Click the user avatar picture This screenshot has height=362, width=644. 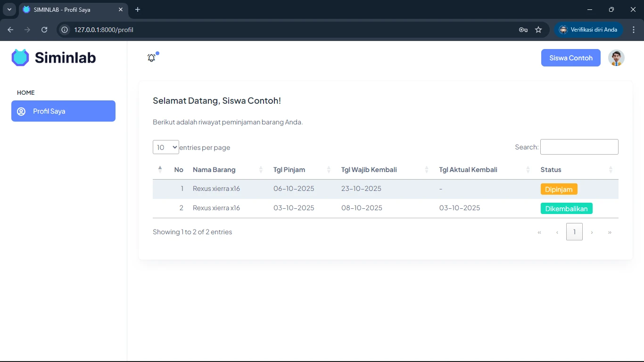(x=616, y=58)
